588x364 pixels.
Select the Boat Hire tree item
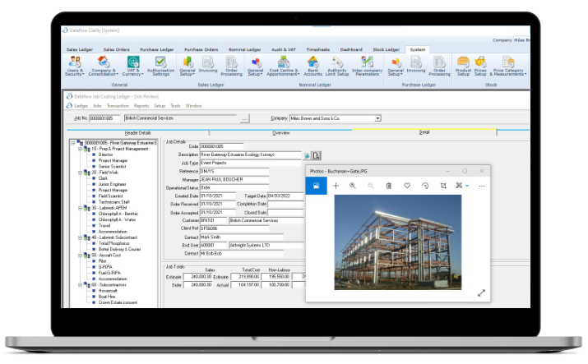coord(107,297)
